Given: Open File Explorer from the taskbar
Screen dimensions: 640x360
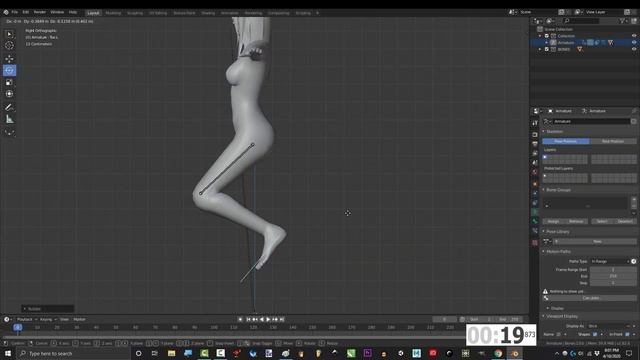Looking at the screenshot, I should coord(171,353).
